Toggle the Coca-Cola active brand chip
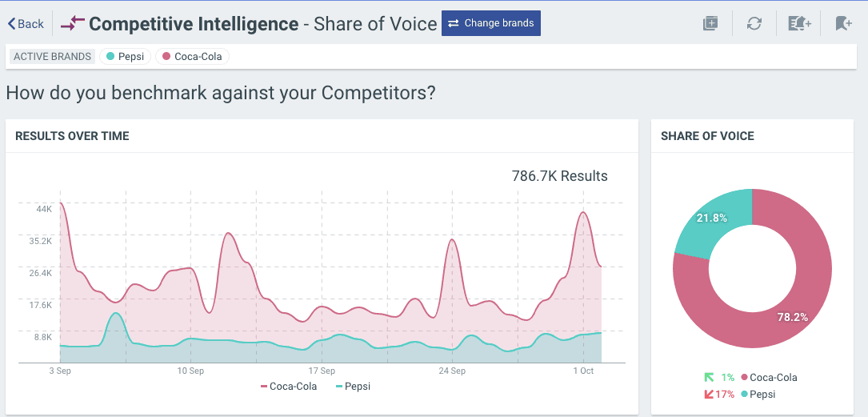This screenshot has width=868, height=417. click(x=192, y=57)
